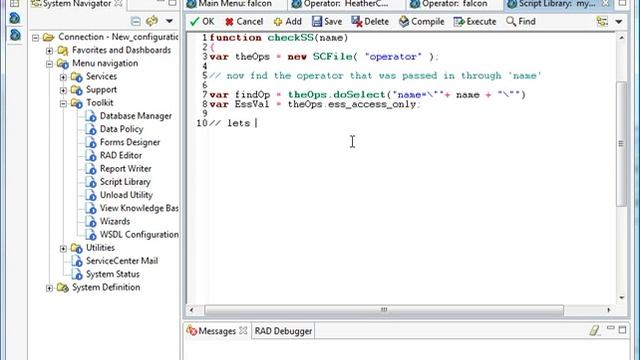The height and width of the screenshot is (360, 640).
Task: Click 'function checkSS(name)' code line
Action: click(279, 38)
